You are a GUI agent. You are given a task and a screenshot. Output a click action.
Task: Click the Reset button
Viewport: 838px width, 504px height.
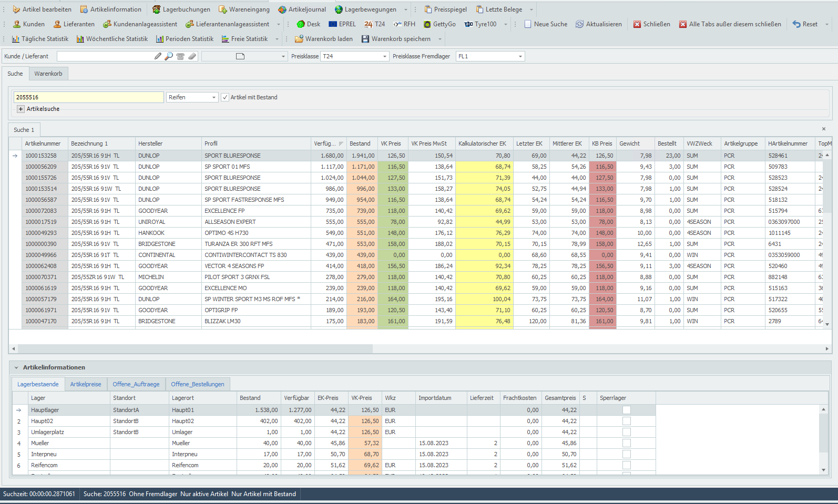(x=805, y=24)
